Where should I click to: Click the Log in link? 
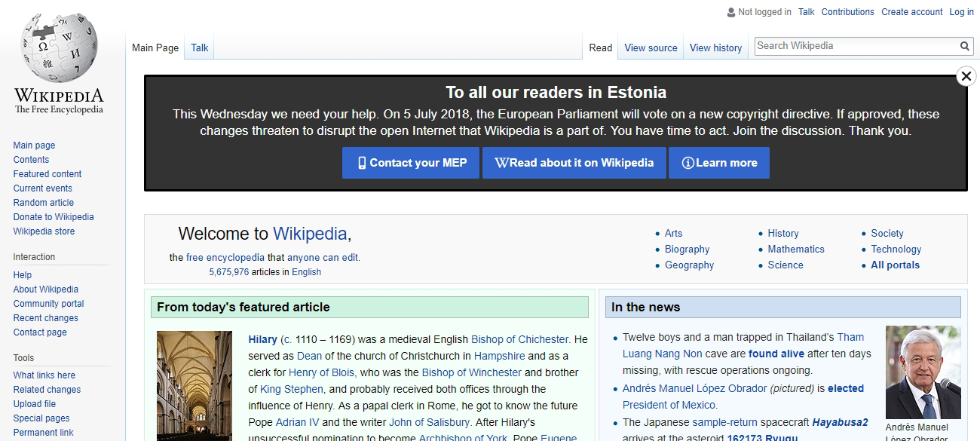(x=962, y=12)
